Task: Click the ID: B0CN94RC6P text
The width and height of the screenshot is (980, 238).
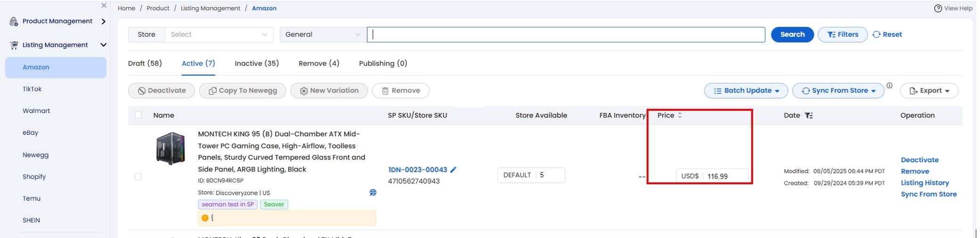Action: [x=220, y=181]
